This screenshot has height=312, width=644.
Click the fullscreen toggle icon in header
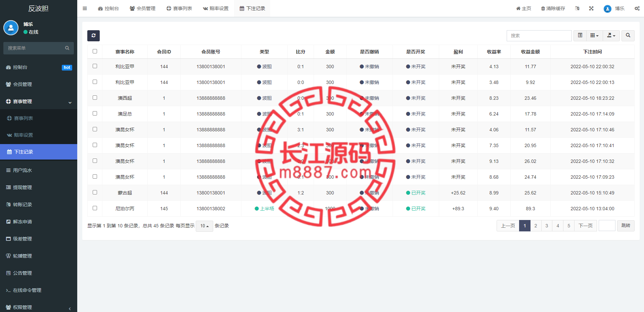tap(591, 8)
